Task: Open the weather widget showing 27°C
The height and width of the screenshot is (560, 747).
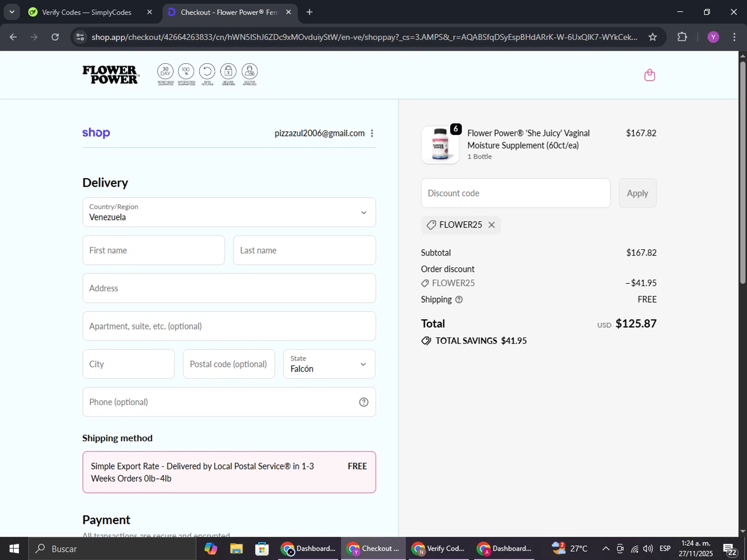Action: pyautogui.click(x=569, y=549)
